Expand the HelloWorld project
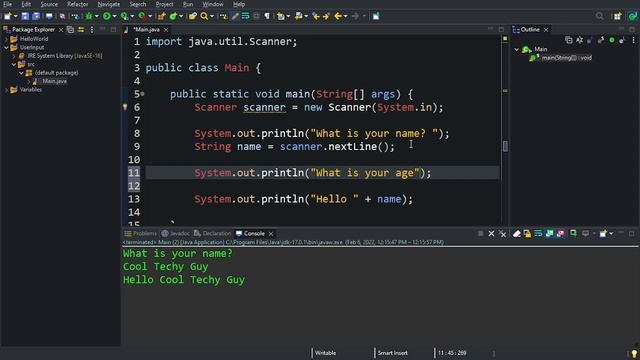640x360 pixels. click(x=7, y=39)
